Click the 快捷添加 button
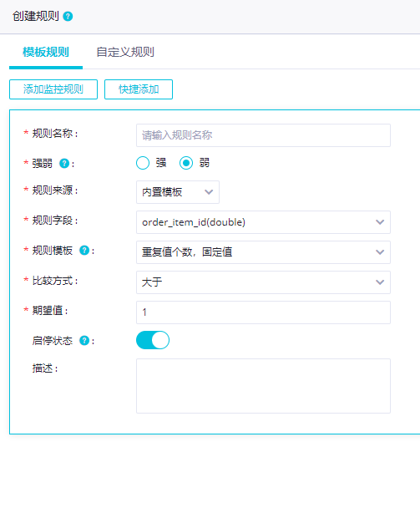The height and width of the screenshot is (518, 420). 139,89
